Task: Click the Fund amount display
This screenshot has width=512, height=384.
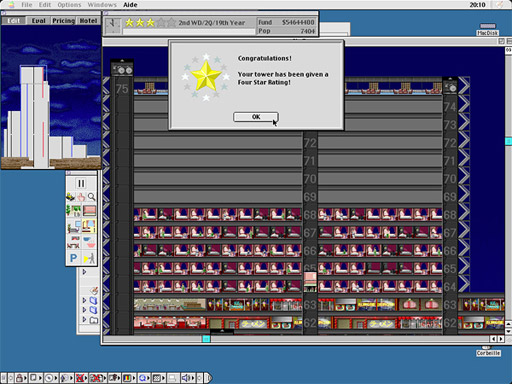Action: [x=286, y=22]
